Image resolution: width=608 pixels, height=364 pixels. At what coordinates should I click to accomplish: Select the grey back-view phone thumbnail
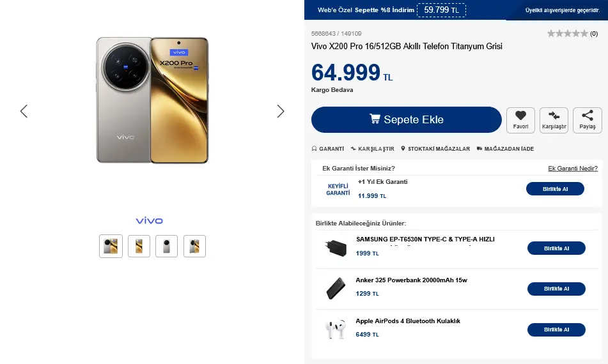[x=166, y=246]
